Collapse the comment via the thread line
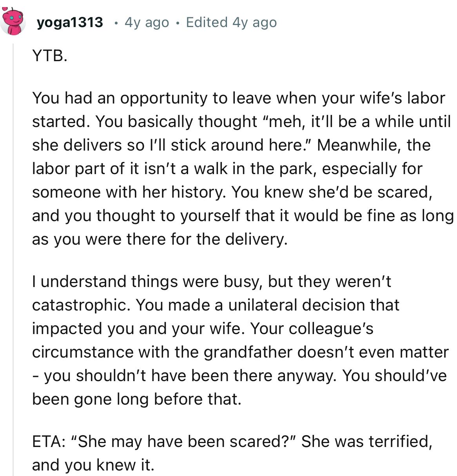Viewport: 457px width, 476px height. [x=14, y=235]
